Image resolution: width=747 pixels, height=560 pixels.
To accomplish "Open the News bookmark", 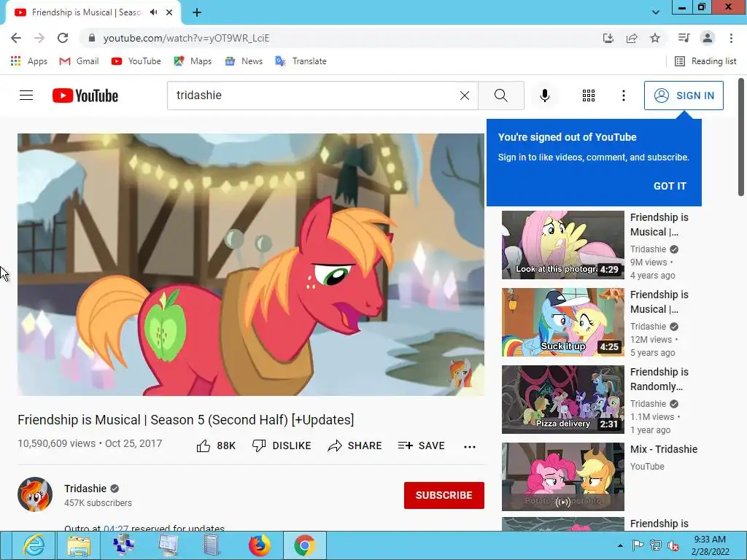I will (244, 61).
